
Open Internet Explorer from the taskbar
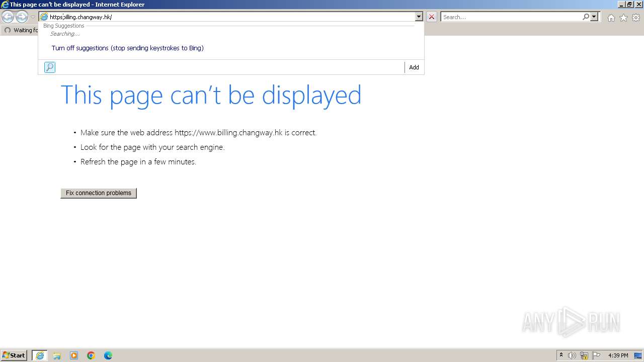point(40,355)
